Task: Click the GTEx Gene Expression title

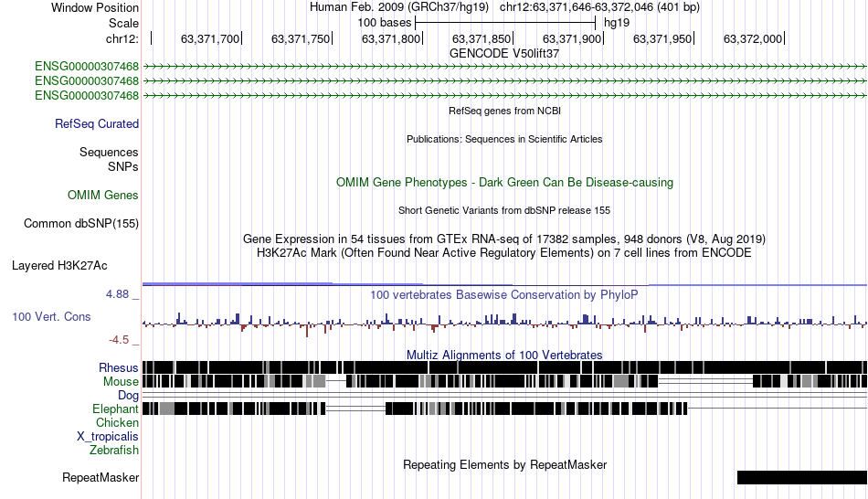Action: pyautogui.click(x=504, y=239)
